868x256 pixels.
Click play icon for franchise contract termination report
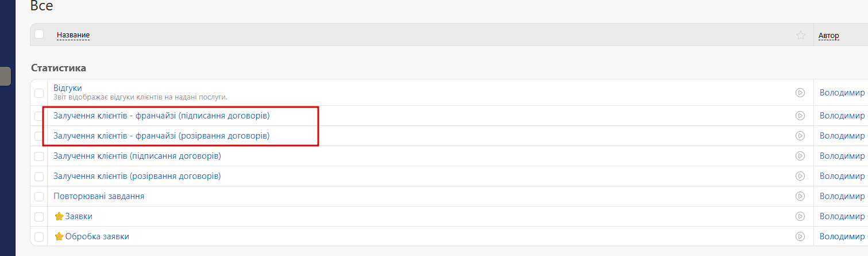click(800, 136)
